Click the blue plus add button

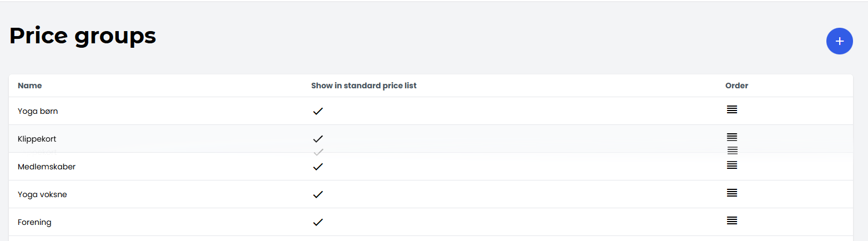[839, 41]
